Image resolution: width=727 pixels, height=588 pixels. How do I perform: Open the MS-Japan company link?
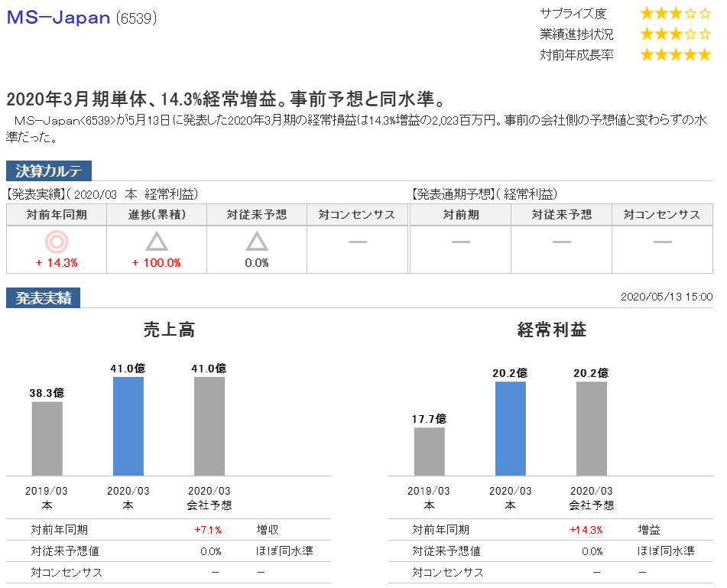58,18
